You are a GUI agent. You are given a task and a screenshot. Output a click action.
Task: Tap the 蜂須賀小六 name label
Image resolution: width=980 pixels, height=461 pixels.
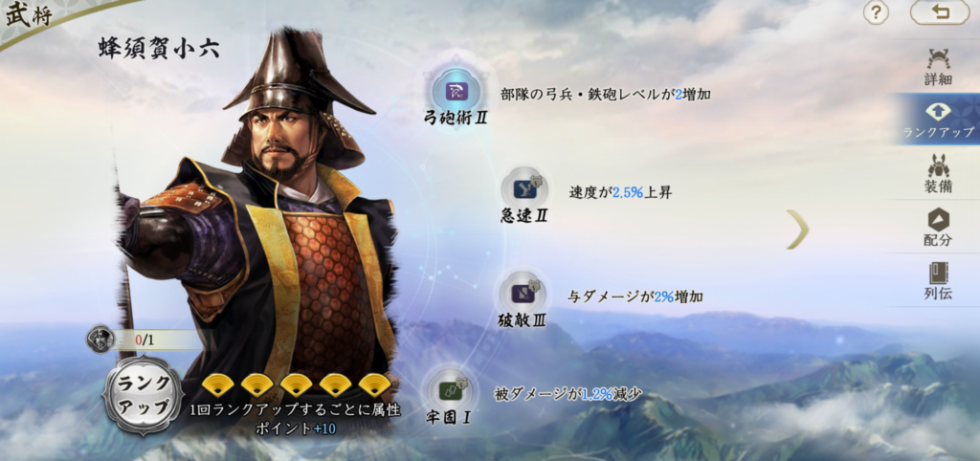click(x=160, y=49)
